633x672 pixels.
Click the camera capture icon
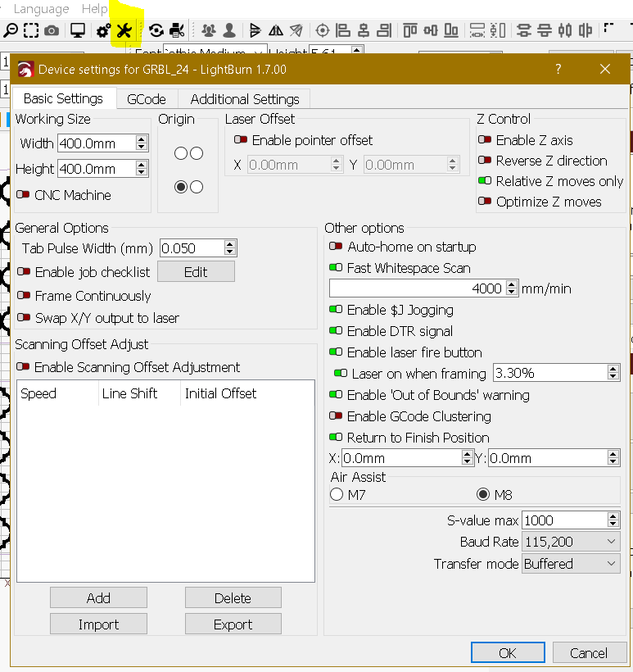pos(52,30)
